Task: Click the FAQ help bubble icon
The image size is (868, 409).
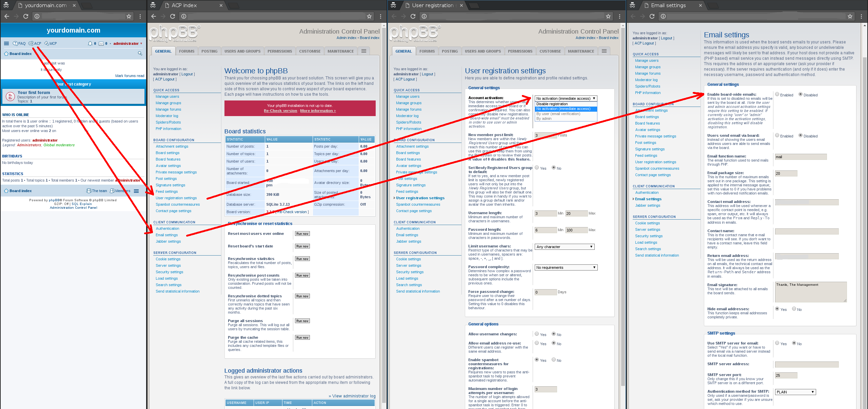Action: coord(15,43)
